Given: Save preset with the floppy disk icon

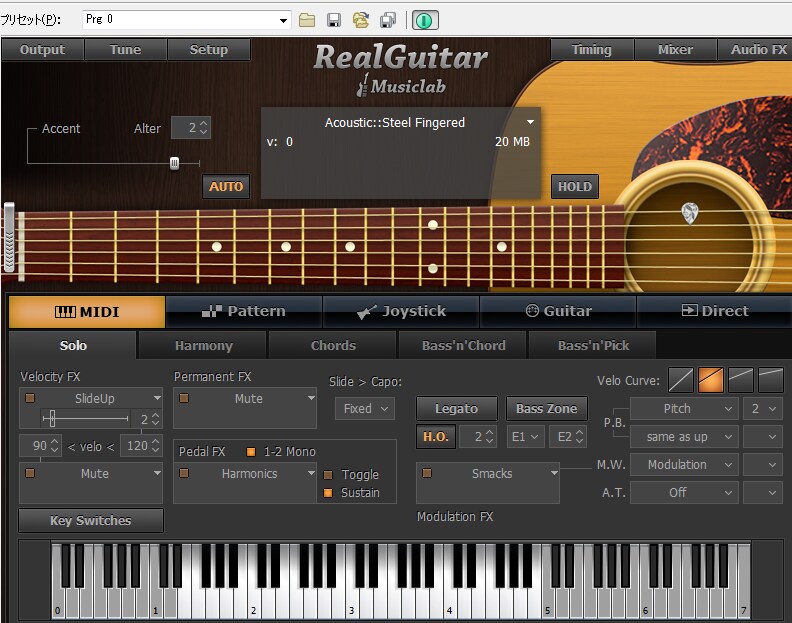Looking at the screenshot, I should tap(334, 20).
